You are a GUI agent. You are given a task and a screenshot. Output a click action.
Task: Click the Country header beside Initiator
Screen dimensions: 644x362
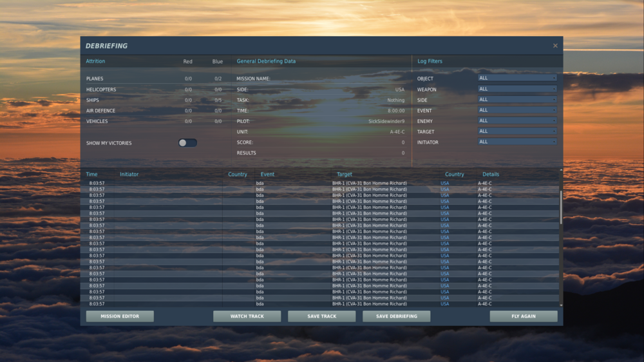tap(238, 174)
